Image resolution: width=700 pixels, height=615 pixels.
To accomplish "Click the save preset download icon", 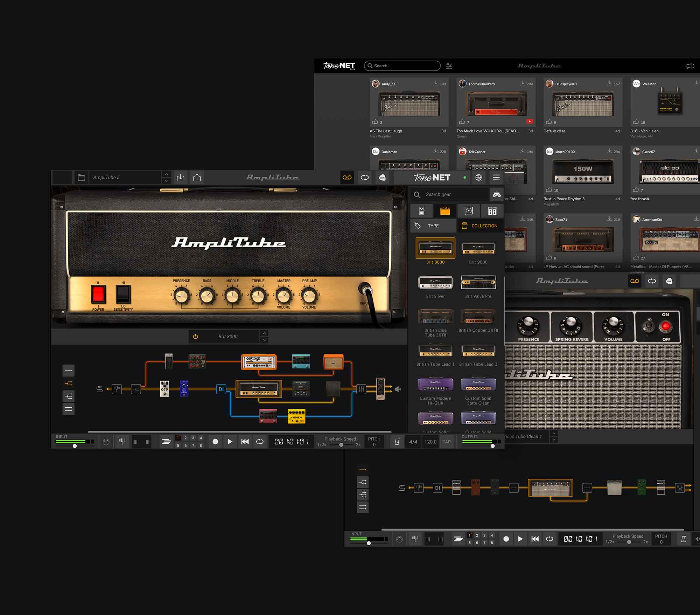I will click(181, 178).
